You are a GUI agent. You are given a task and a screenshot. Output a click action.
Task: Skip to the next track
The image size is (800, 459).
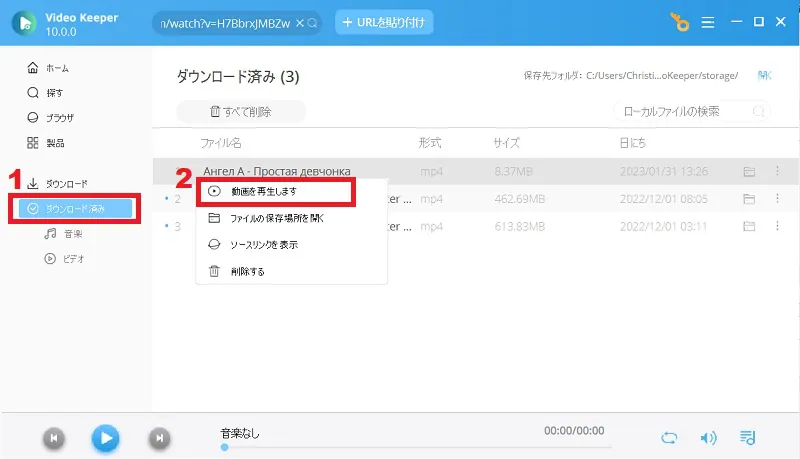click(158, 437)
